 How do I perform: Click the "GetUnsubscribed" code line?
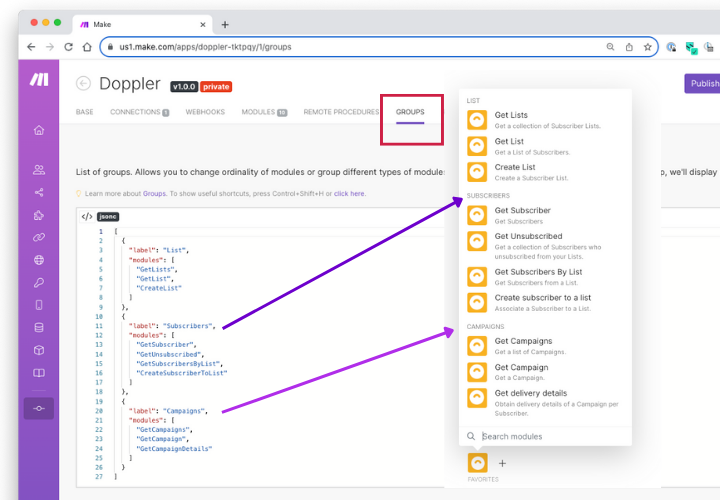point(170,354)
